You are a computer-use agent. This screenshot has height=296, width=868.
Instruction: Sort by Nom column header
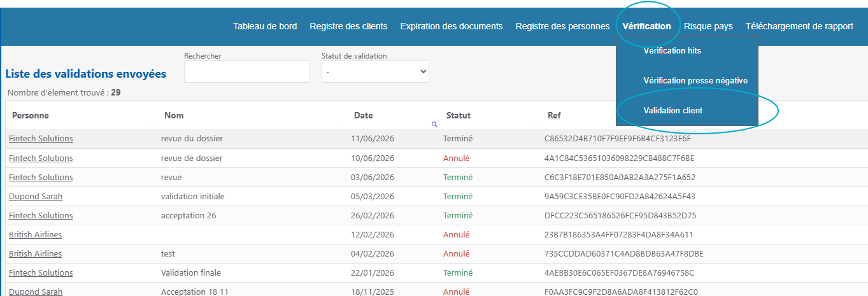coord(174,115)
